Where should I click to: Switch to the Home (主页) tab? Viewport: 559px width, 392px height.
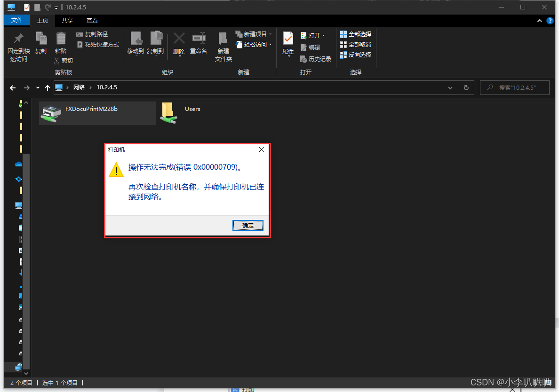42,21
